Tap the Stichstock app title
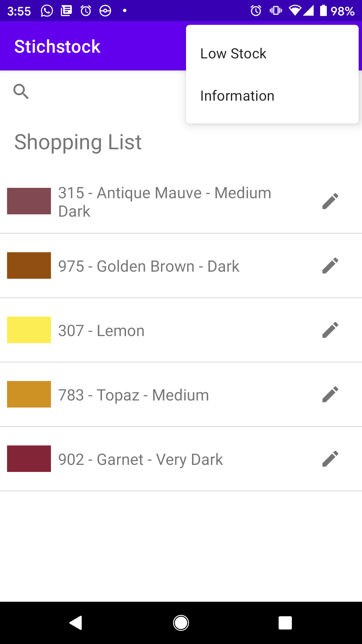The width and height of the screenshot is (362, 644). 57,46
